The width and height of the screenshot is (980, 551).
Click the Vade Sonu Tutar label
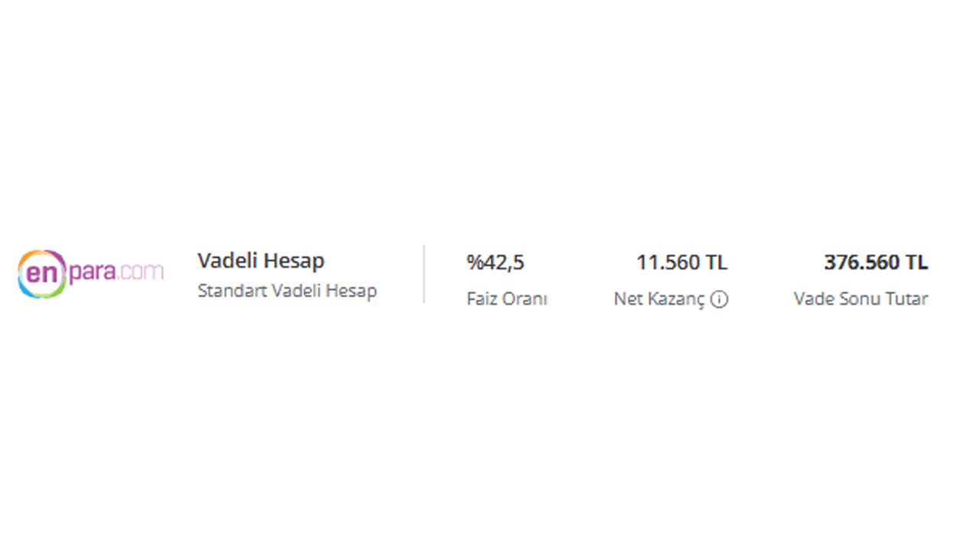(861, 299)
